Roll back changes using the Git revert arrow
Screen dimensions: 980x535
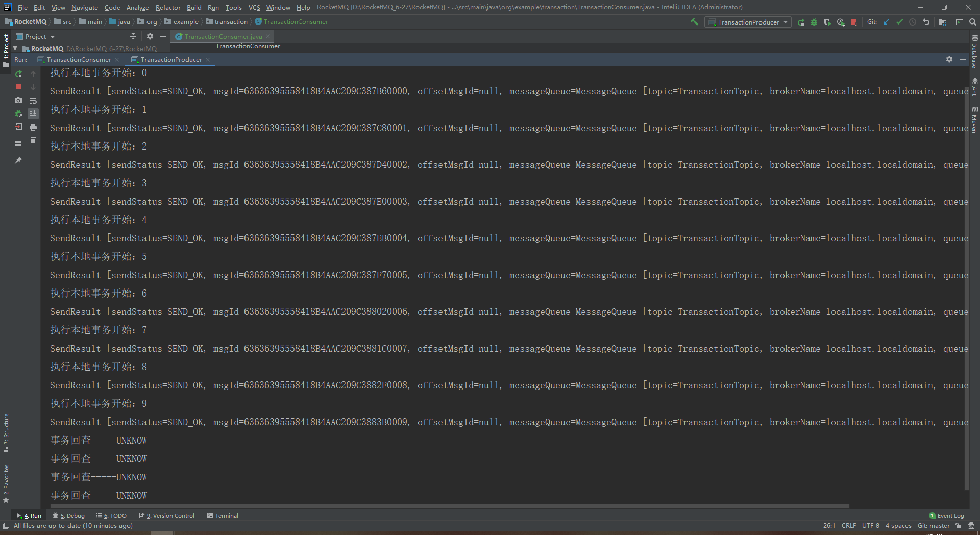(926, 22)
